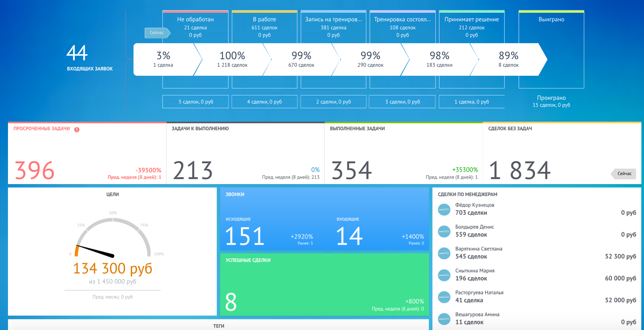Click the 5 сделок, 0 руб lost box
This screenshot has height=330, width=644.
[196, 102]
